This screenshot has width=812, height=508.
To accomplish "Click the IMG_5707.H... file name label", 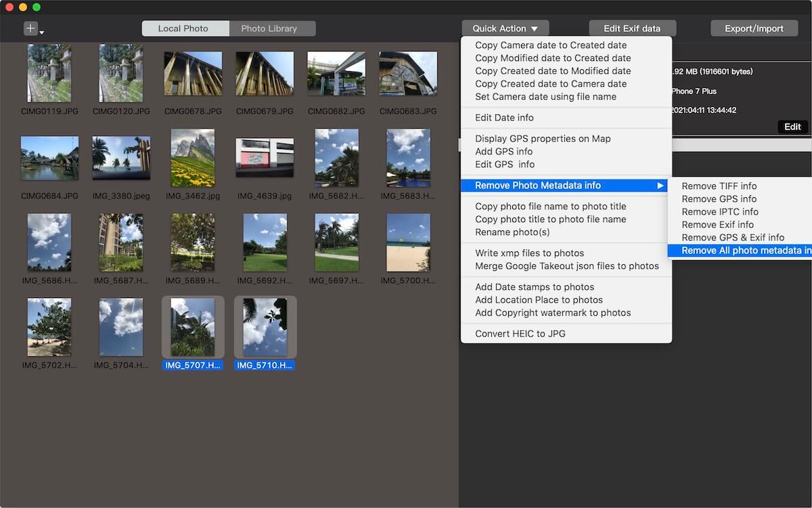I will 193,365.
